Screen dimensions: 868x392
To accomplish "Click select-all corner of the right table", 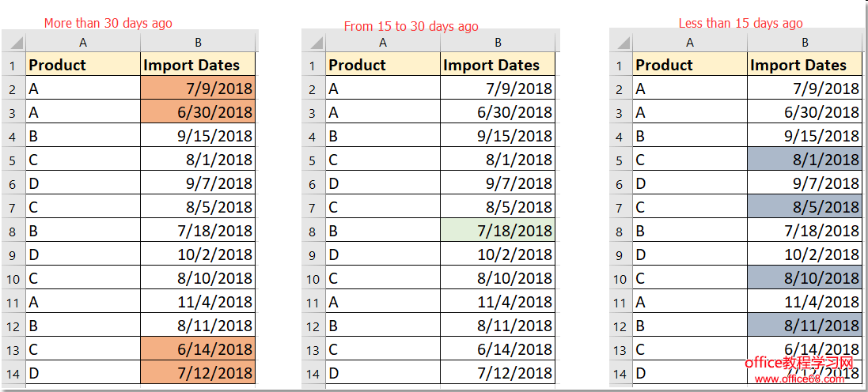I will pyautogui.click(x=621, y=43).
